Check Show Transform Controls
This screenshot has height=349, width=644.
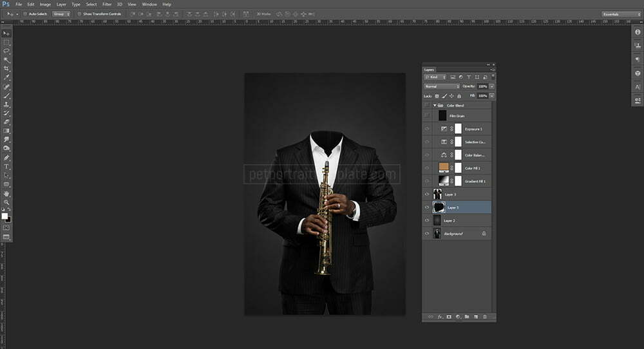click(x=79, y=14)
